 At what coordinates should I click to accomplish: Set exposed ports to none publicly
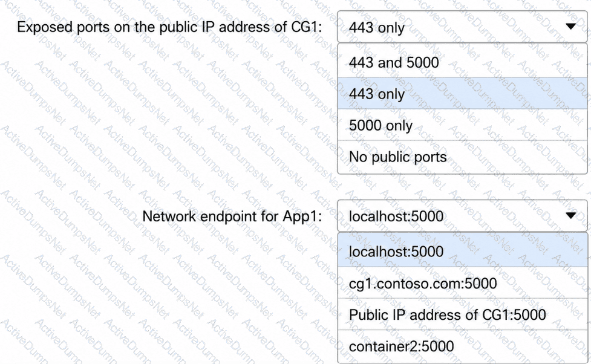tap(463, 157)
